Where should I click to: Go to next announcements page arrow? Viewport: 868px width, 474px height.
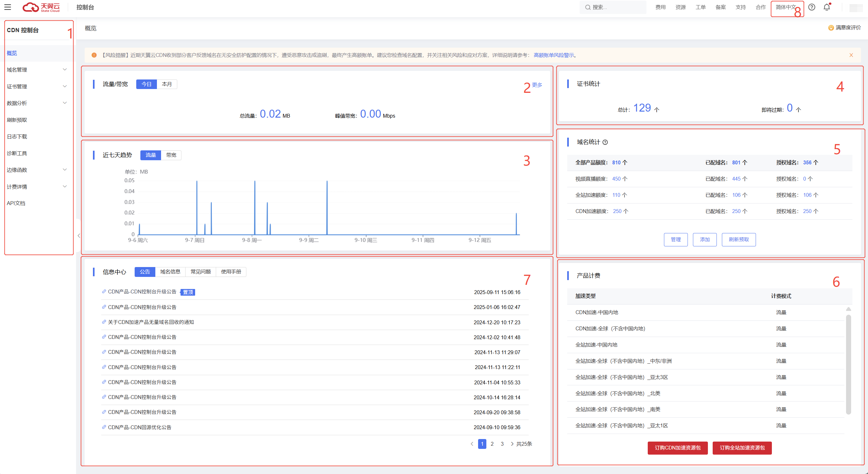[512, 444]
